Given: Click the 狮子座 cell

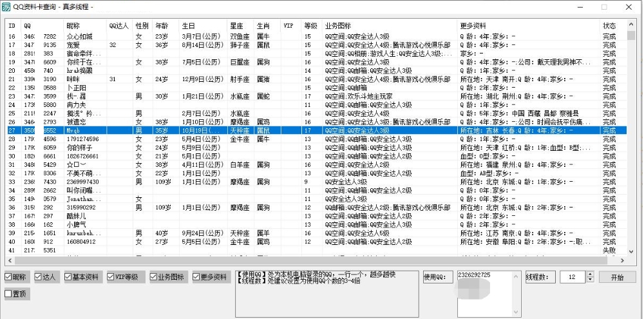Looking at the screenshot, I should coord(240,45).
